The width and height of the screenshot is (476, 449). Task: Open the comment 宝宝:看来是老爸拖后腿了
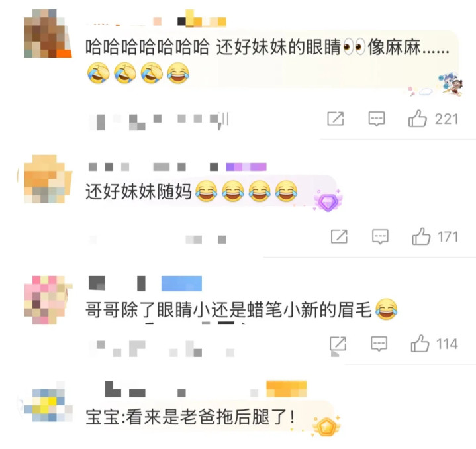(190, 417)
